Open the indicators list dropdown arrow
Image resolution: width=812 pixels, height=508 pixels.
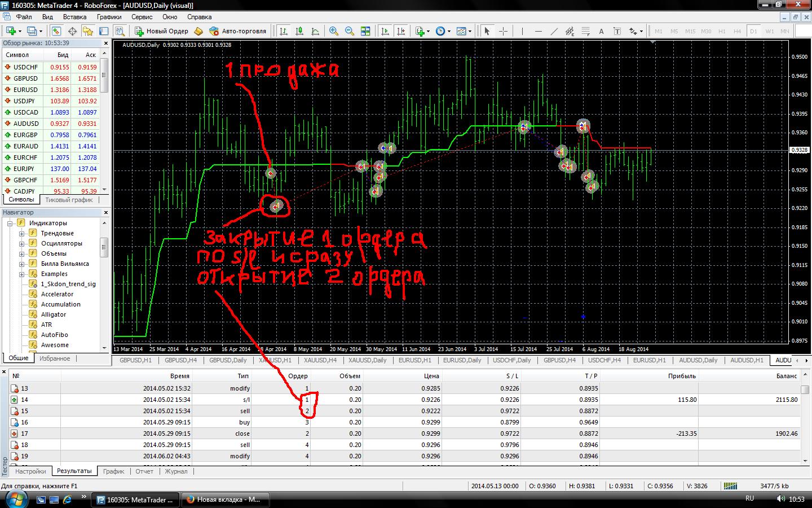(429, 31)
